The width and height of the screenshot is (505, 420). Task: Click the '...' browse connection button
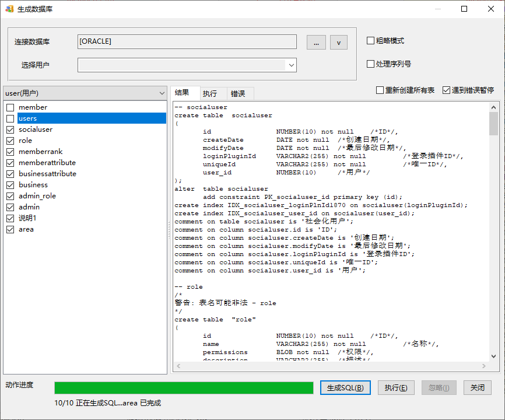pos(316,42)
